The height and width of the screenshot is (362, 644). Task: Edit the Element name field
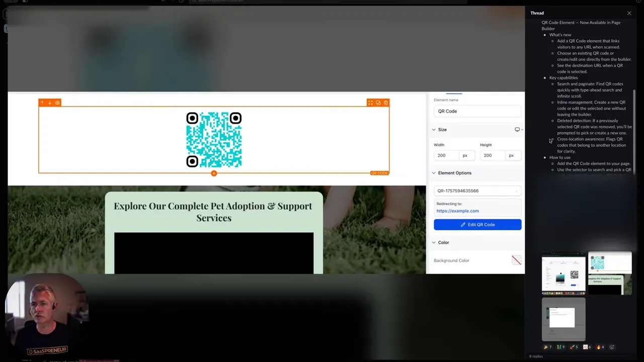pyautogui.click(x=477, y=111)
